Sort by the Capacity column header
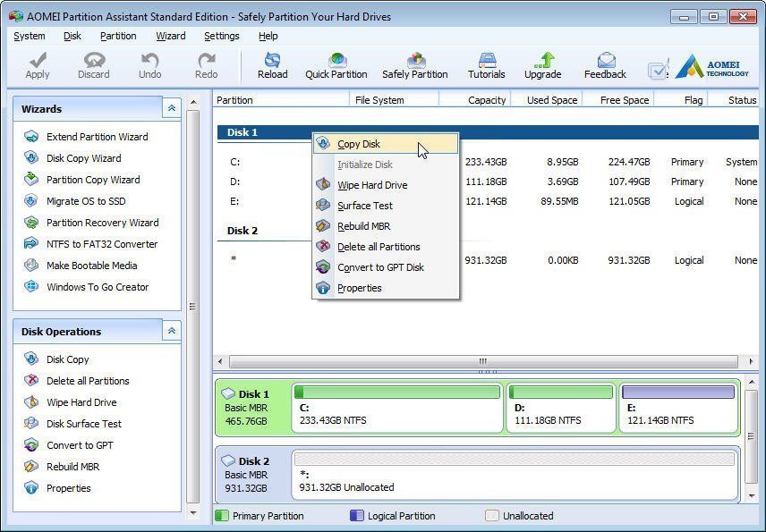Viewport: 766px width, 532px height. point(475,100)
